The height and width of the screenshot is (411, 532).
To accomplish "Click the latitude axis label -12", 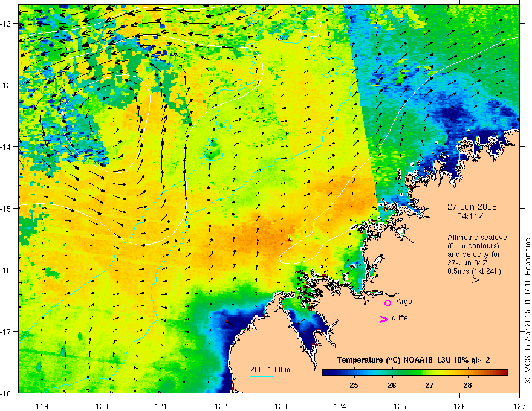I will click(x=7, y=24).
